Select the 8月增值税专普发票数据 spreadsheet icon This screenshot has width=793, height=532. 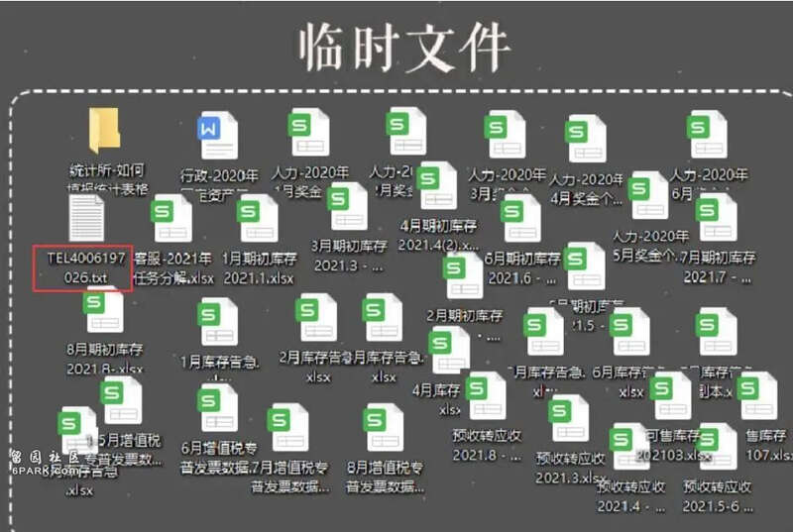point(384,427)
